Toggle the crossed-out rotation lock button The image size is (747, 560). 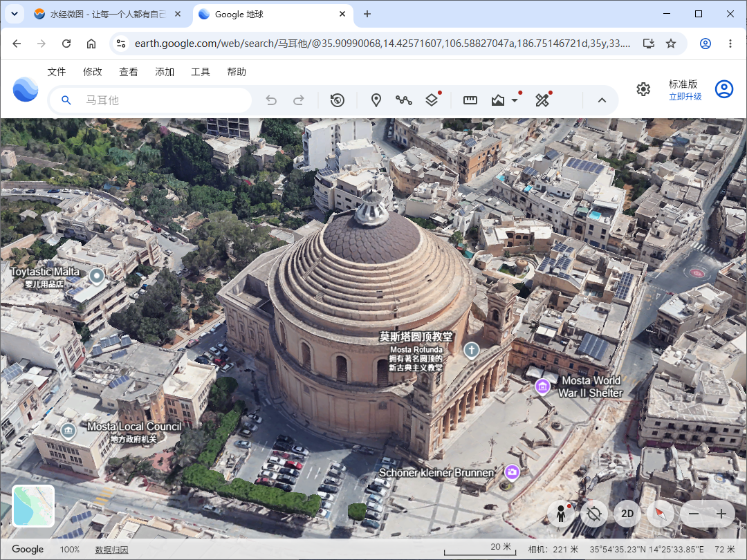594,514
